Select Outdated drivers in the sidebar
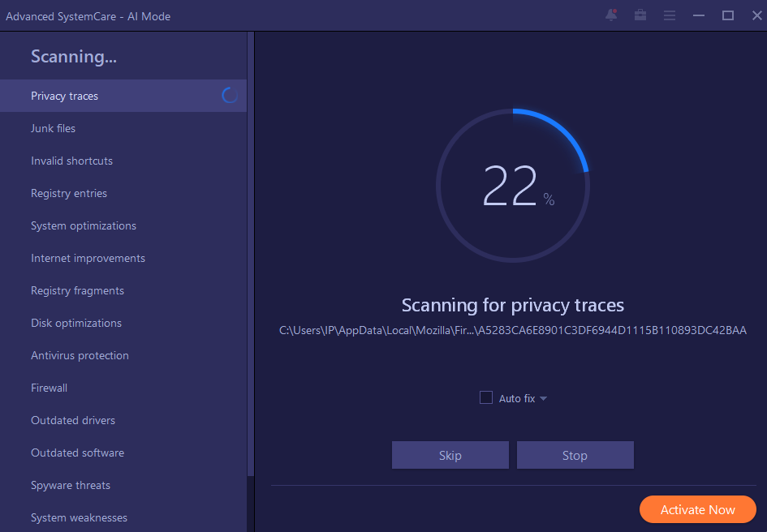Screen dimensions: 767x532 click(x=72, y=420)
